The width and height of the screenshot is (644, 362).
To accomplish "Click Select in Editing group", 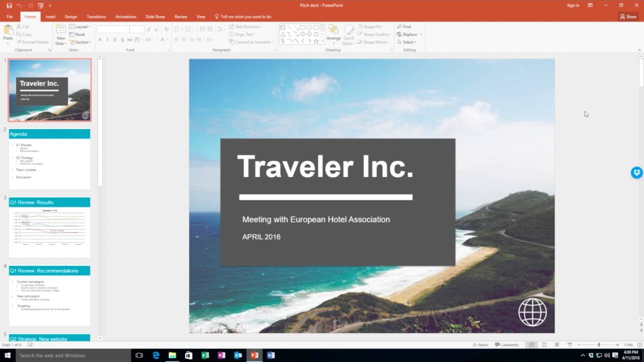I will pos(407,42).
